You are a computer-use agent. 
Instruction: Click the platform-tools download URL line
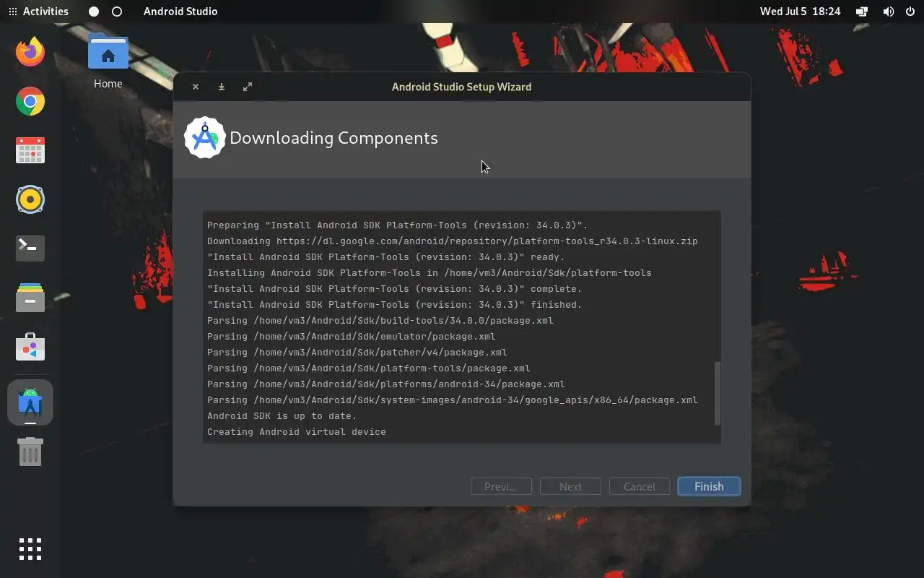pyautogui.click(x=453, y=241)
